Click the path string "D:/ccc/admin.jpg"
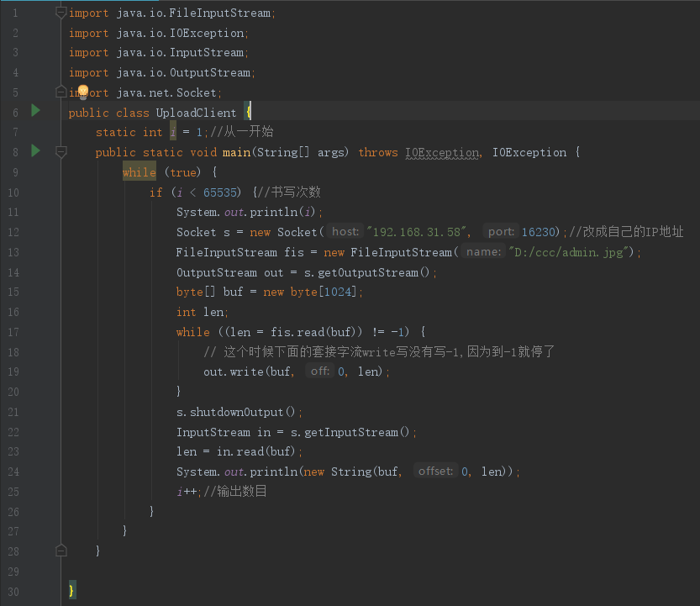Image resolution: width=700 pixels, height=606 pixels. pyautogui.click(x=568, y=252)
